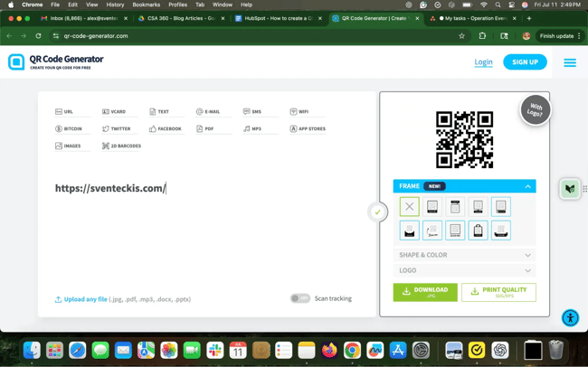This screenshot has height=367, width=588.
Task: Click the green checkmark generate circle
Action: tap(377, 212)
